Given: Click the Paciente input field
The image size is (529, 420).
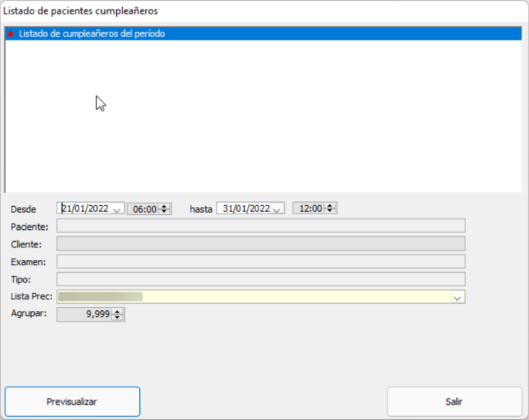Looking at the screenshot, I should [261, 226].
